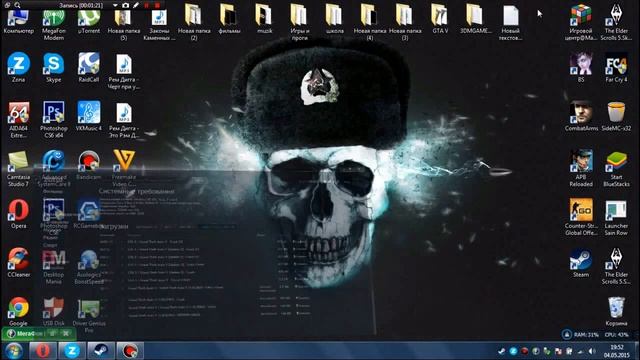
Task: Take a screenshot with the recorder camera icon
Action: coord(126,5)
